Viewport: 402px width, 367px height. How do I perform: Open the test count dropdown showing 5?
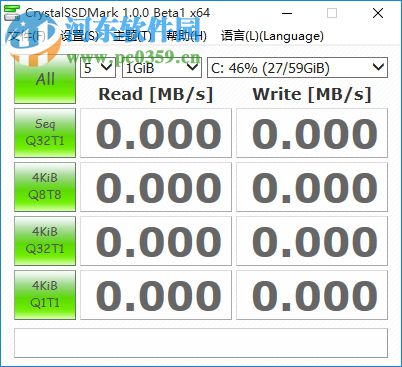pos(98,68)
